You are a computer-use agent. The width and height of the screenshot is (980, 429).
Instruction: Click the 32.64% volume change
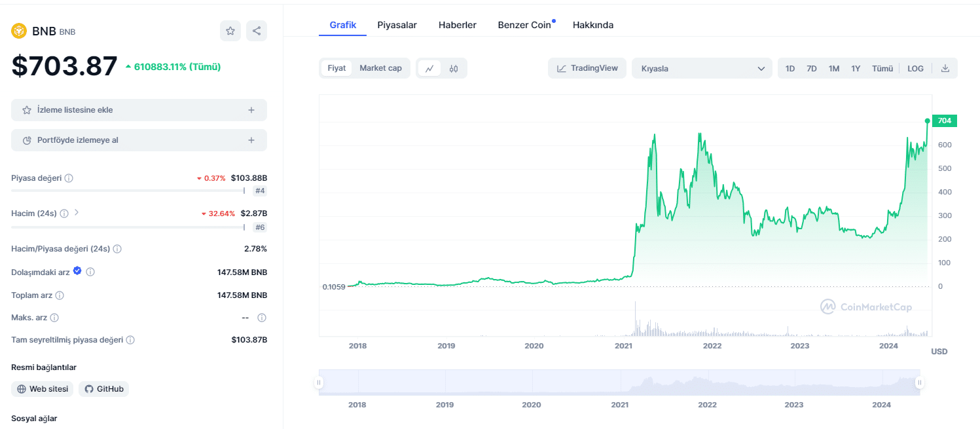tap(222, 214)
